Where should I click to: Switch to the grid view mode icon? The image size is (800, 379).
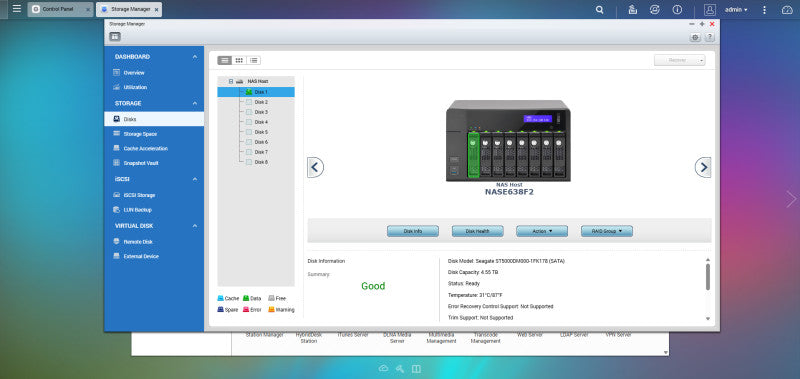(239, 60)
